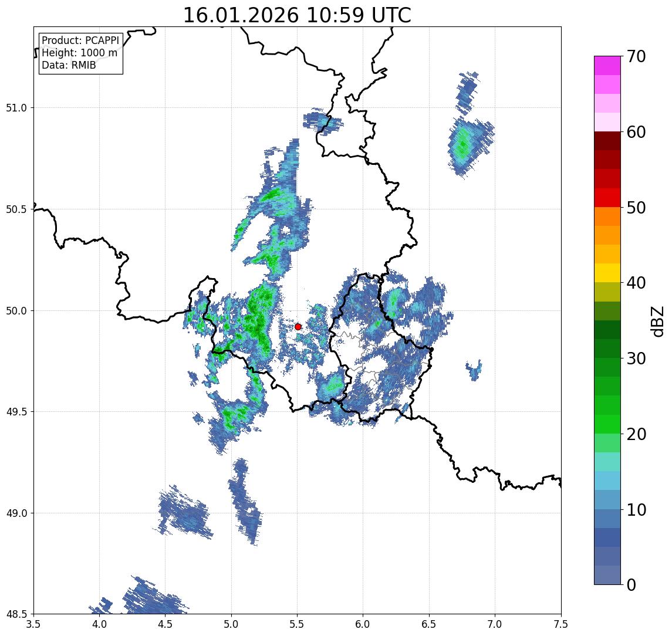This screenshot has height=636, width=672.
Task: Click the dark green colorbar swatch near 30
Action: (x=607, y=349)
